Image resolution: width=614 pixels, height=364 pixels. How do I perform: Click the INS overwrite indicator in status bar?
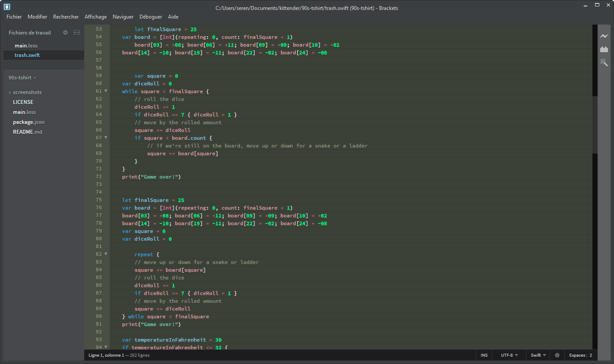pyautogui.click(x=484, y=355)
